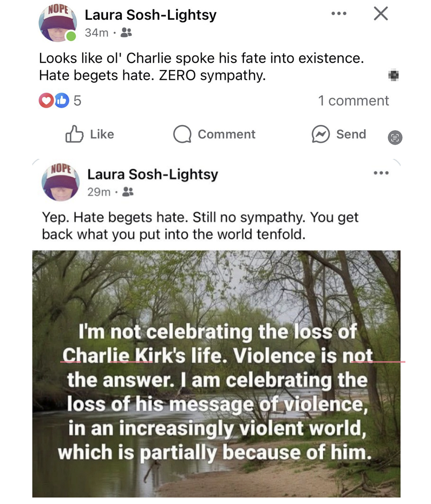Open Laura Sosh-Lightsy's name on the 29m post

click(x=152, y=174)
